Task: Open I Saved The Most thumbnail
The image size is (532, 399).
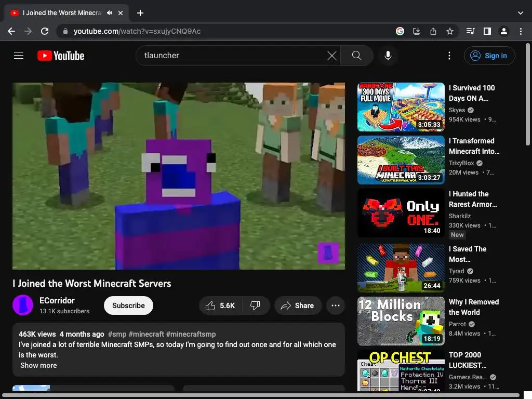Action: tap(401, 268)
